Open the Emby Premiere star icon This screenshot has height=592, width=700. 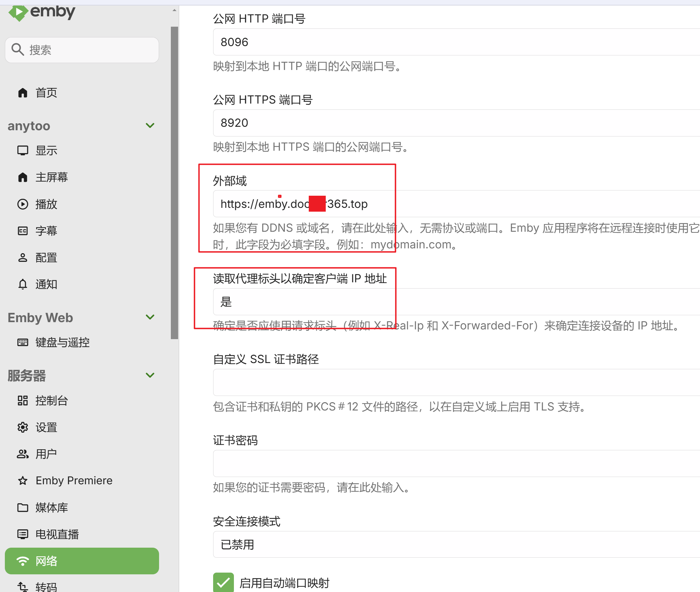click(x=23, y=480)
